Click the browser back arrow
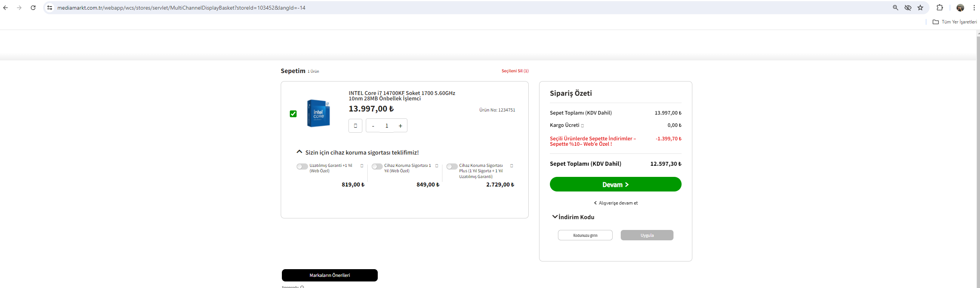 point(5,8)
